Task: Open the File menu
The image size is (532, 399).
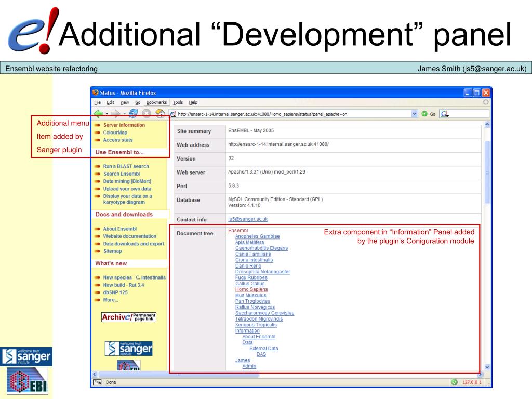Action: (97, 102)
